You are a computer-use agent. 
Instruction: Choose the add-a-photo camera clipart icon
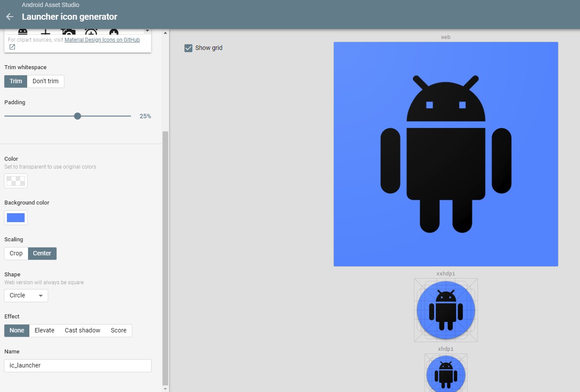point(68,32)
